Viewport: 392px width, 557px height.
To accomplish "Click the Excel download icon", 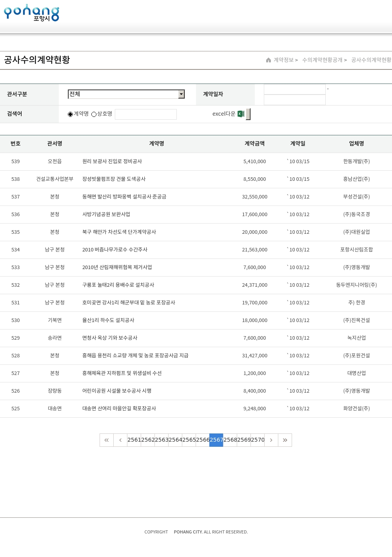I will (241, 114).
